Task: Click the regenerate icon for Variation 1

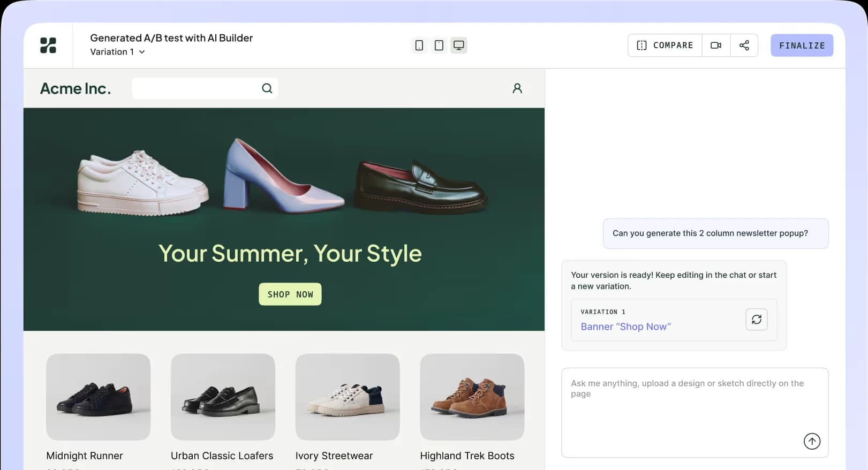Action: [757, 320]
